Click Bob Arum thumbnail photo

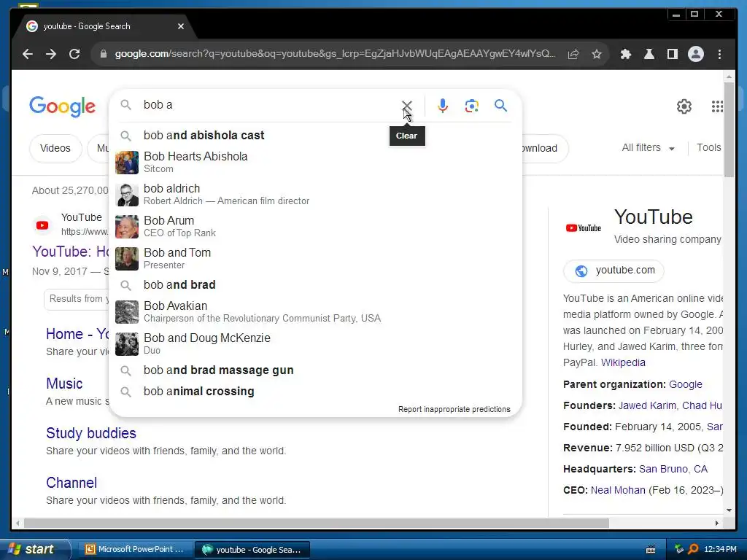click(127, 227)
